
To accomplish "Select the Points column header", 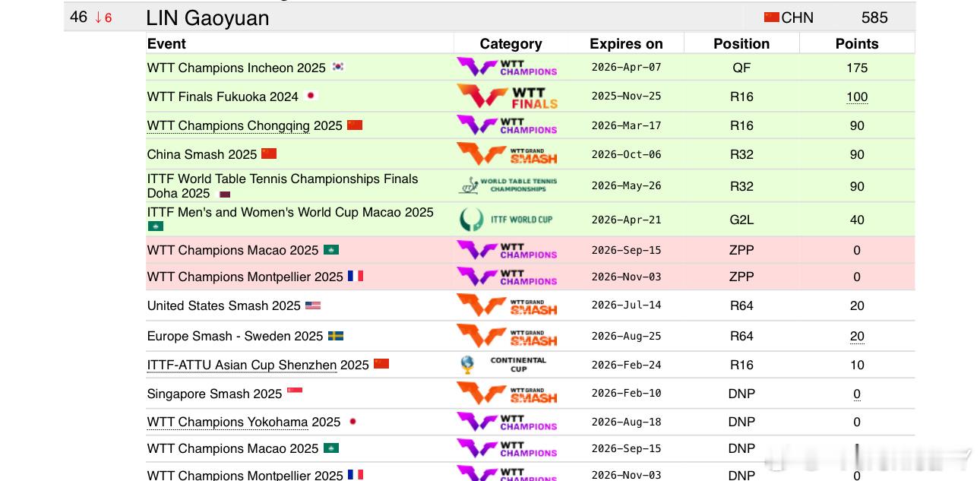I will [857, 43].
